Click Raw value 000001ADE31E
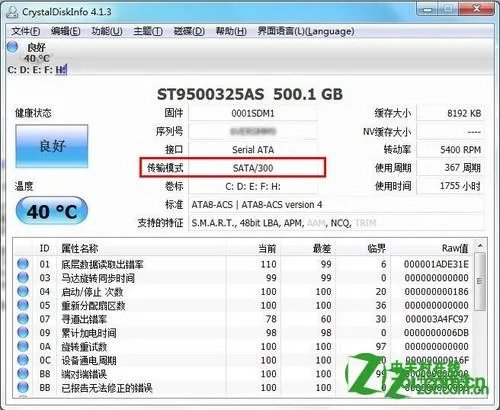The width and height of the screenshot is (500, 410). click(436, 264)
